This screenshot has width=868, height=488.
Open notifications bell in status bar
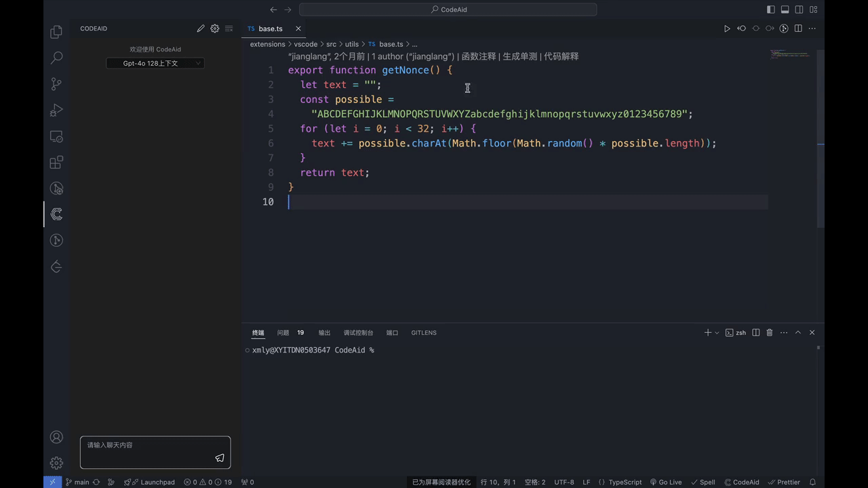click(812, 482)
